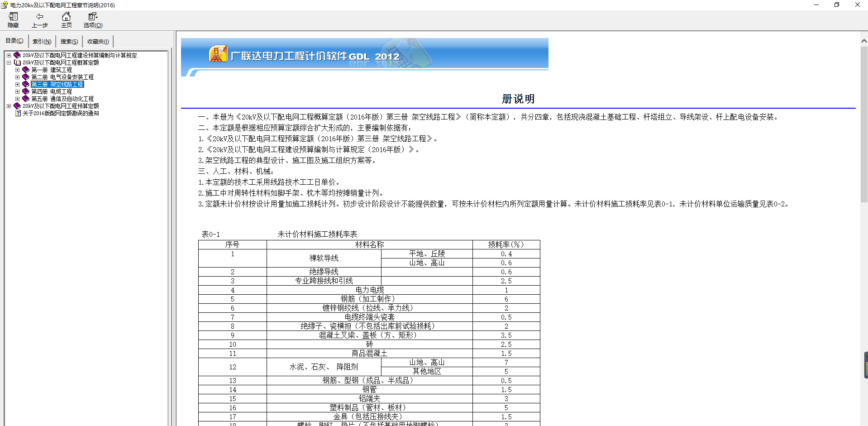
Task: Click table cell 其他地区
Action: click(427, 371)
